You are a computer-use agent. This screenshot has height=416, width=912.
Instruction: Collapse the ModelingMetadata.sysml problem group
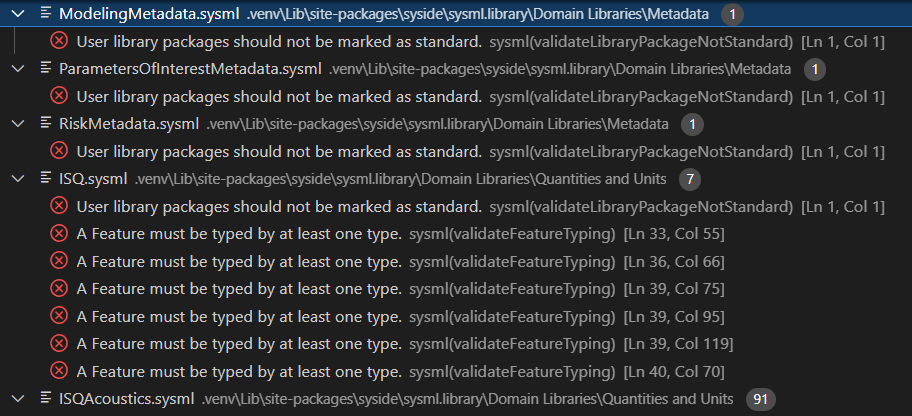click(x=17, y=14)
